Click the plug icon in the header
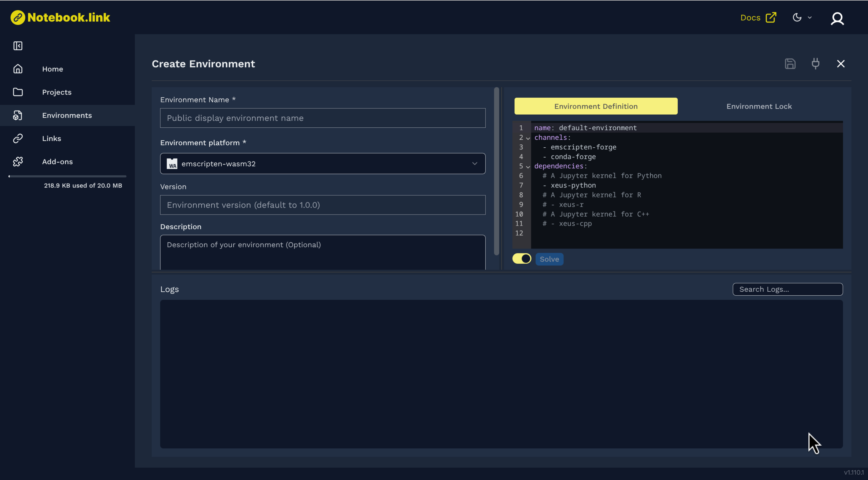Viewport: 868px width, 480px height. tap(816, 64)
